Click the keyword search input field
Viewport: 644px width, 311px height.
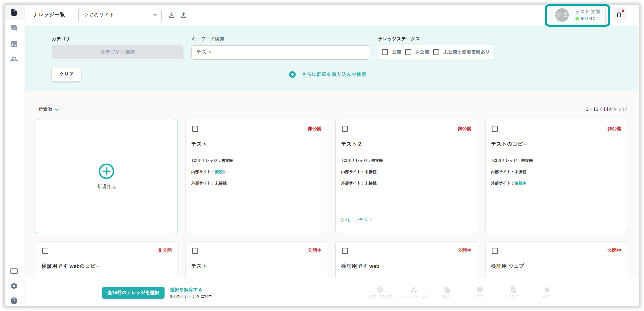click(281, 52)
